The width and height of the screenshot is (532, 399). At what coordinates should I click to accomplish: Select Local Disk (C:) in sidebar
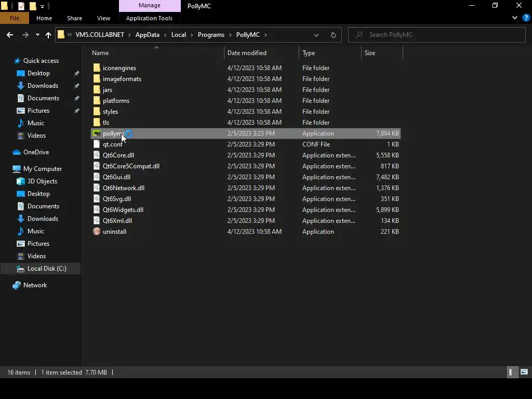coord(41,269)
